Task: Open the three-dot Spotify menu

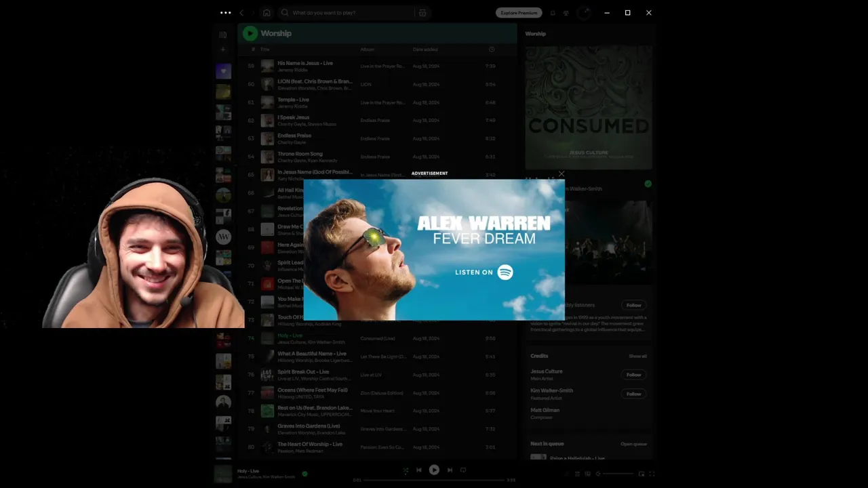Action: point(225,12)
